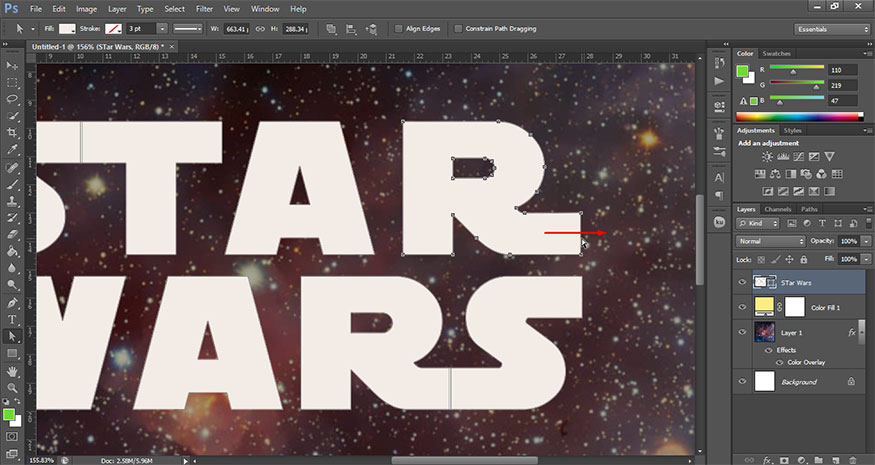Hide the Layer 1 layer
Screen dimensions: 875x465
point(742,332)
